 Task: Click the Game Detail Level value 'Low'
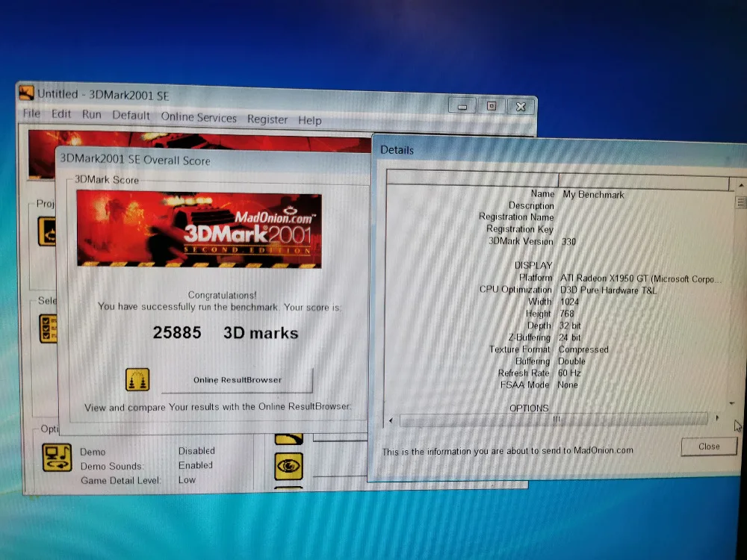pyautogui.click(x=187, y=479)
